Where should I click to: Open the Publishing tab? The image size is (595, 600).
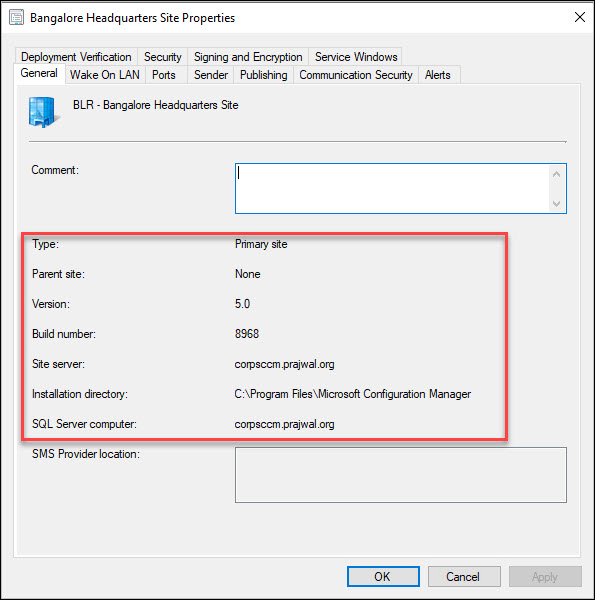[264, 75]
